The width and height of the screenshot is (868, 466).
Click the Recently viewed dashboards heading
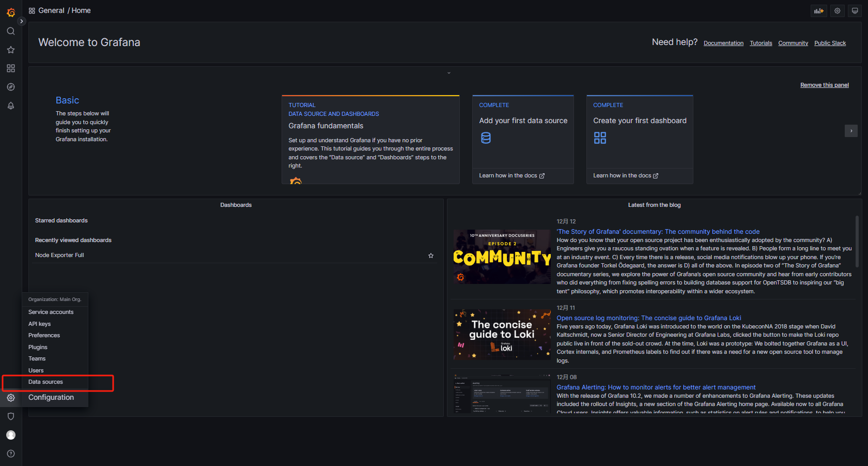click(73, 240)
